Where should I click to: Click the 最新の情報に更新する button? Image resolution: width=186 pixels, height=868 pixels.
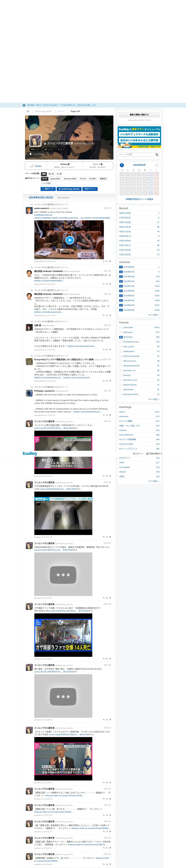(x=139, y=115)
